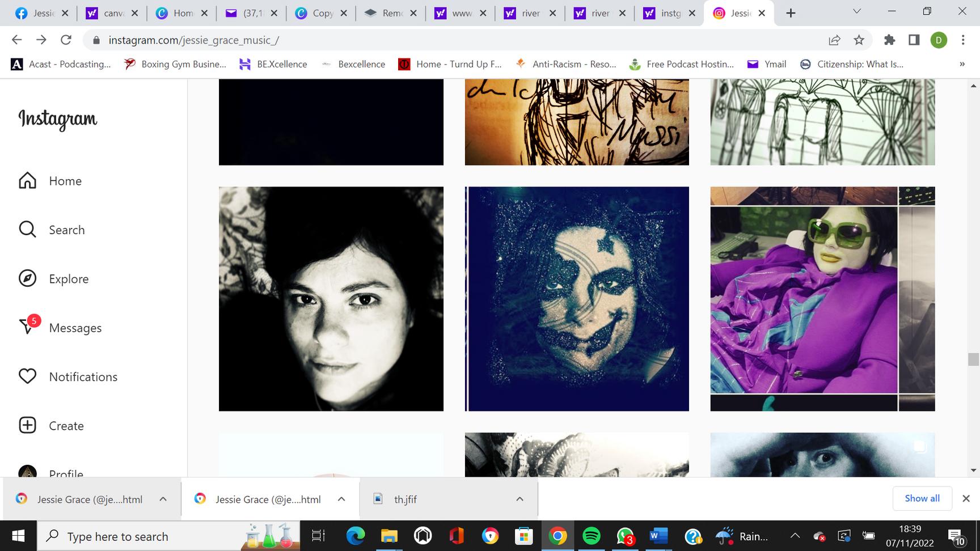
Task: Open the tab search dropdown chevron
Action: (x=857, y=11)
